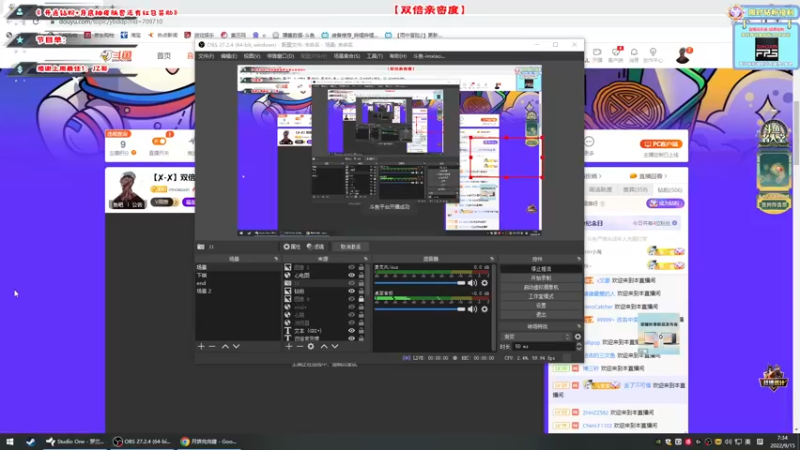Viewport: 800px width, 450px height.
Task: Toggle lock on the 贴图 source
Action: [361, 291]
